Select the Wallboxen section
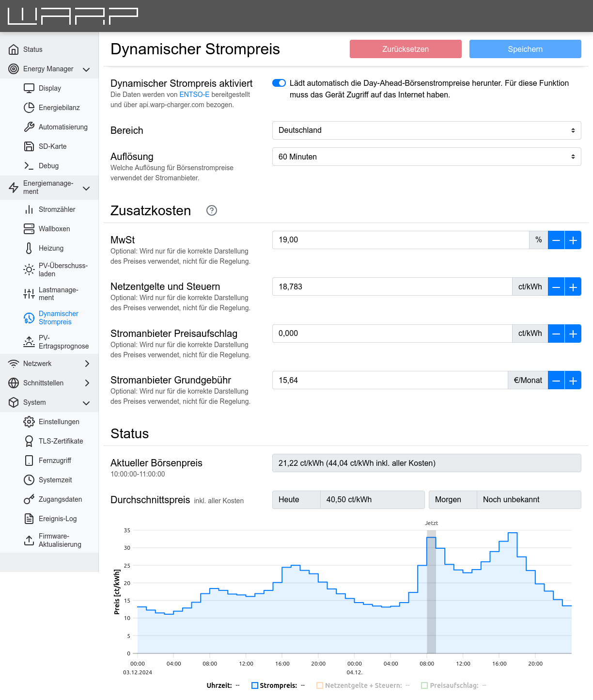The height and width of the screenshot is (700, 593). tap(55, 229)
